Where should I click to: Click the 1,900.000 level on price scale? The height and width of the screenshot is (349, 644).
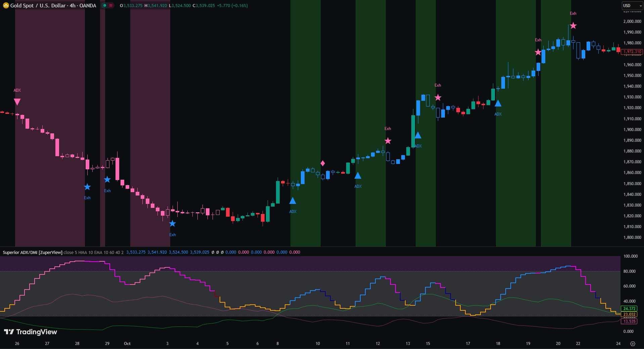[x=632, y=130]
